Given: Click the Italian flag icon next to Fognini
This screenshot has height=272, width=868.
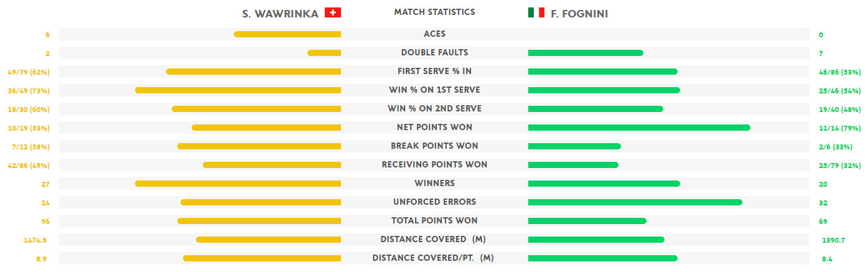Looking at the screenshot, I should point(536,12).
